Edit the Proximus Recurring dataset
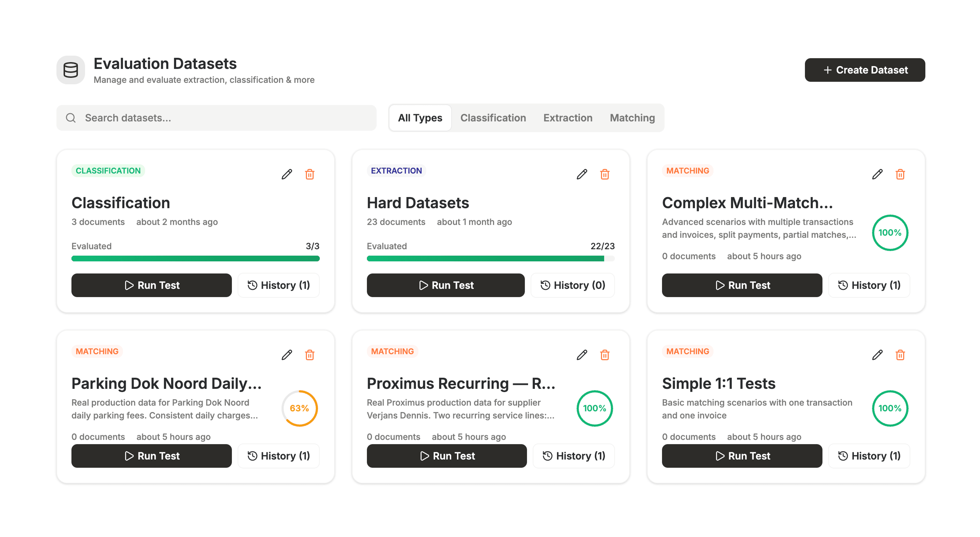Image resolution: width=980 pixels, height=537 pixels. tap(582, 355)
